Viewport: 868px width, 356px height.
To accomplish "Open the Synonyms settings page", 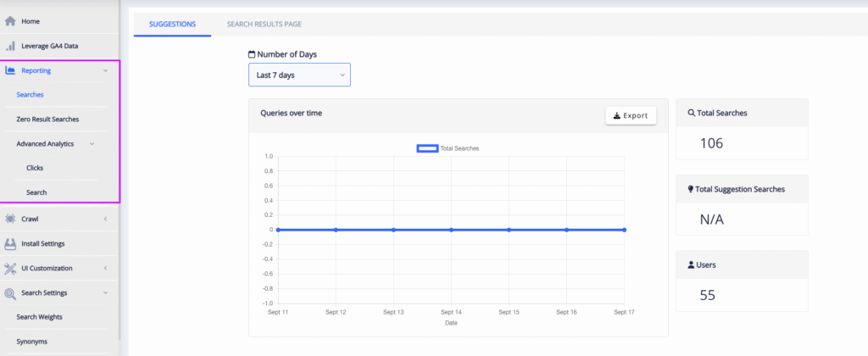I will [31, 342].
